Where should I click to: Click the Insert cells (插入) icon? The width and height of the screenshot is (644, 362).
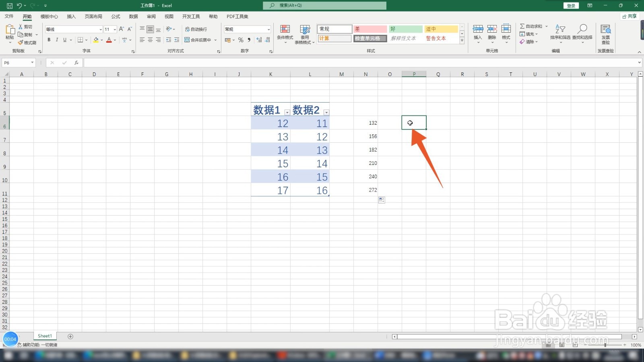click(478, 29)
